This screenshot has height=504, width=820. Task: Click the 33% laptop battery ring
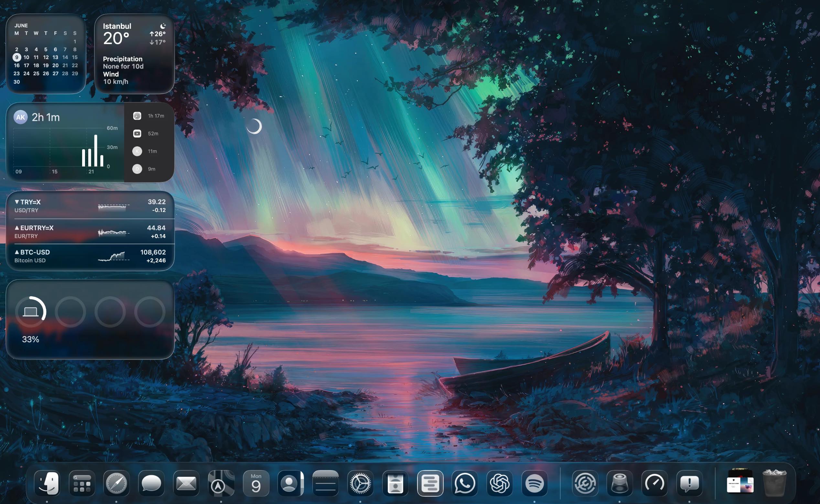(30, 312)
